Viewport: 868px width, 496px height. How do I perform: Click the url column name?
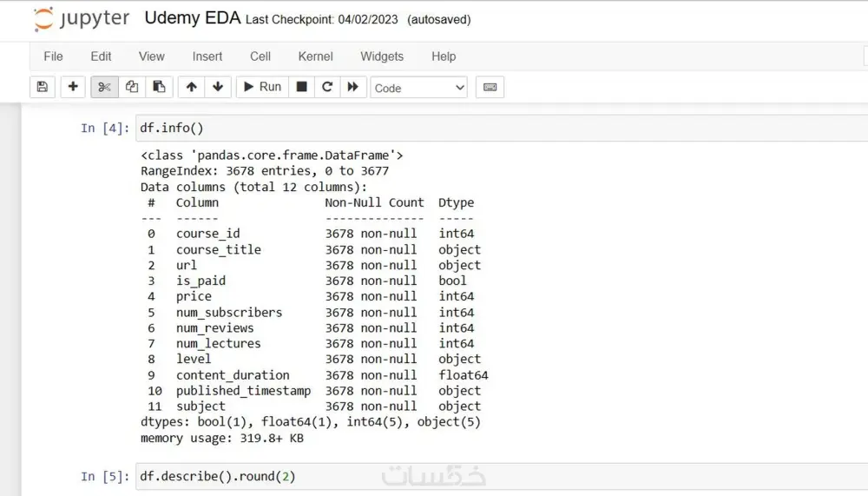pyautogui.click(x=187, y=266)
